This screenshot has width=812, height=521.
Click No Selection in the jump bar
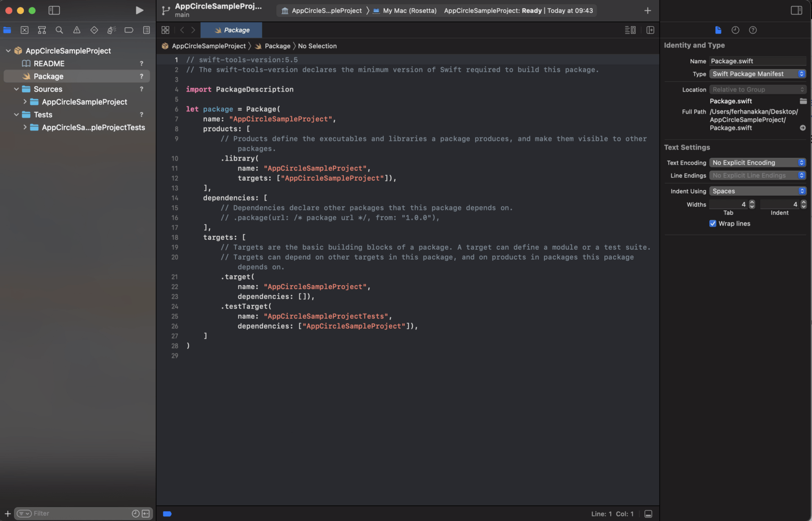tap(317, 46)
